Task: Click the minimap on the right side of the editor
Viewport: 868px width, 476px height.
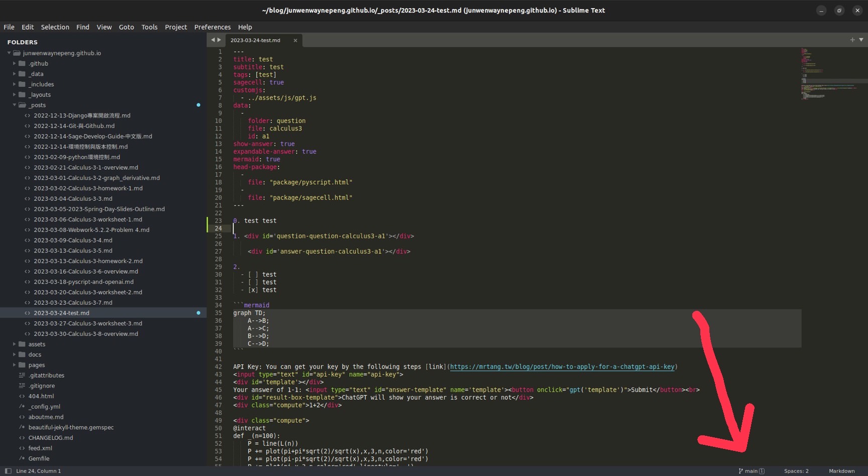Action: pos(833,73)
